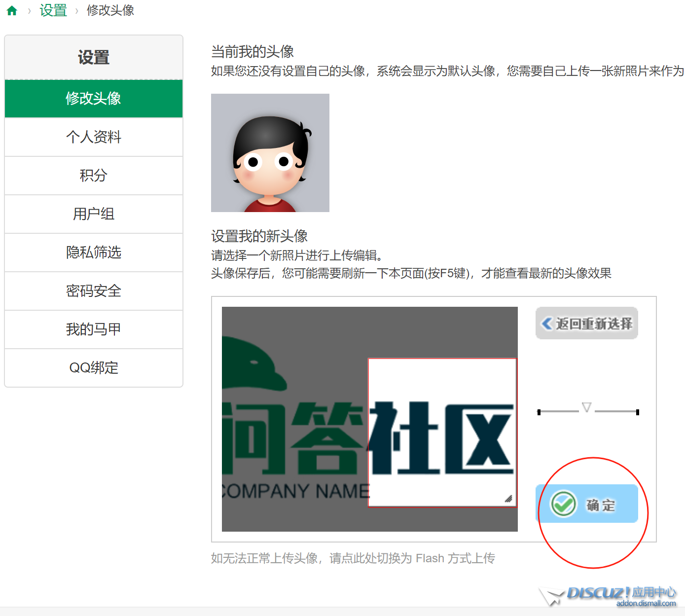The image size is (685, 616).
Task: Open the 设置 breadcrumb link
Action: 53,10
